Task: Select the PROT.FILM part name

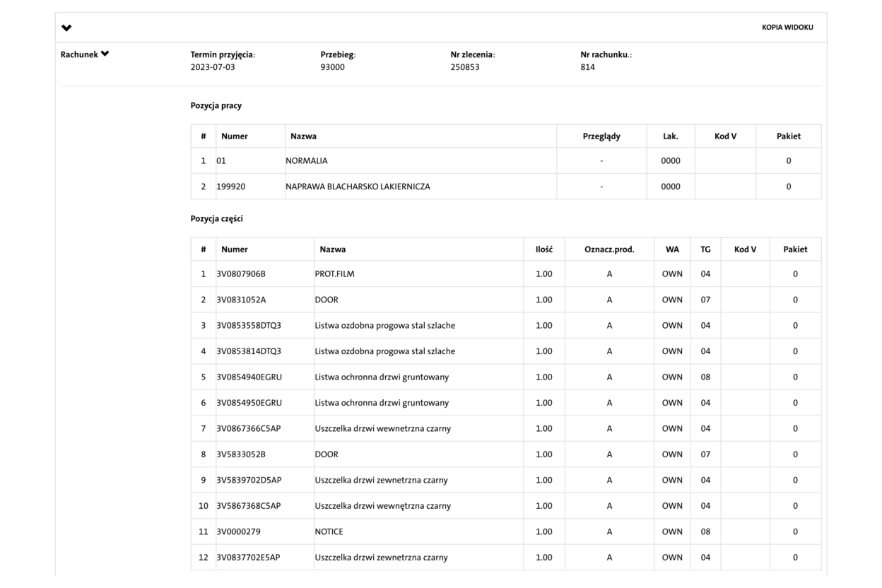Action: click(334, 274)
